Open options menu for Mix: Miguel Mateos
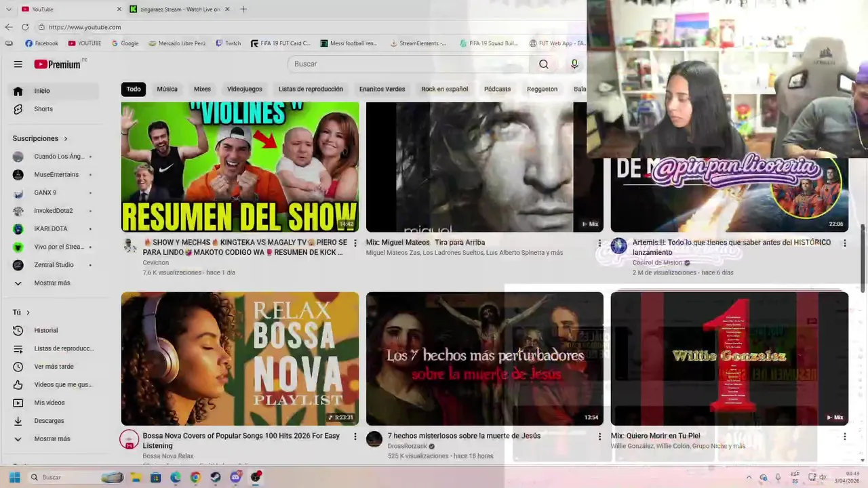 point(599,243)
